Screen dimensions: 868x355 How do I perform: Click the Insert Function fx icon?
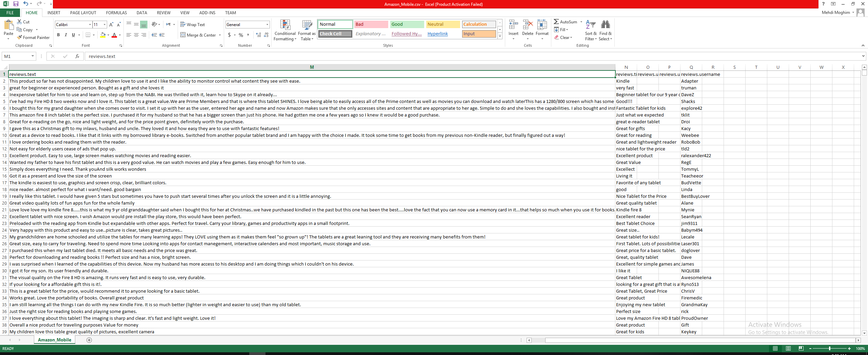(x=77, y=56)
